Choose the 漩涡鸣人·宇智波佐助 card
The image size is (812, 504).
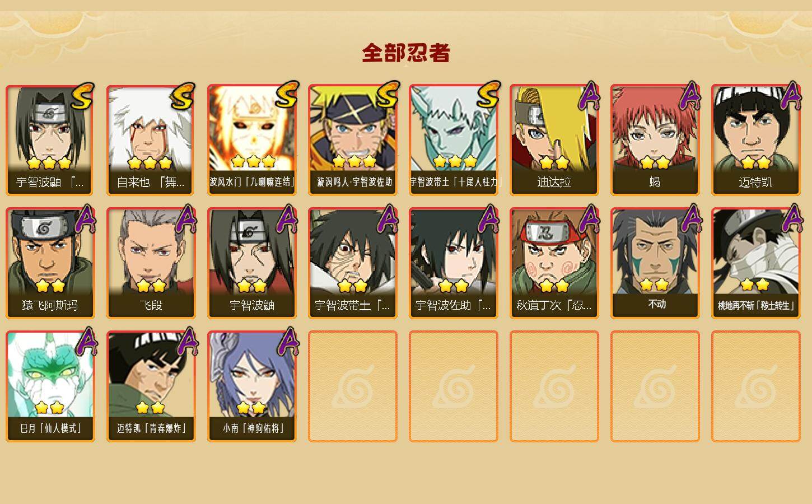pos(352,140)
